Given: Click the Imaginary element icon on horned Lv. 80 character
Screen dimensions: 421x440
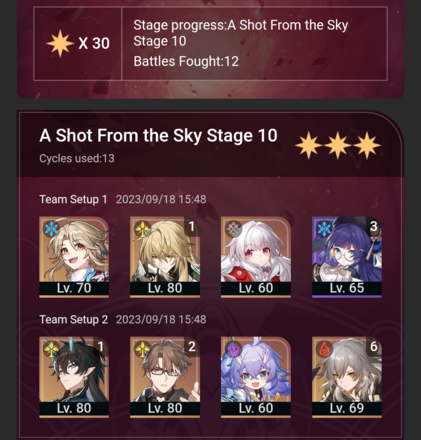Looking at the screenshot, I should tap(51, 349).
